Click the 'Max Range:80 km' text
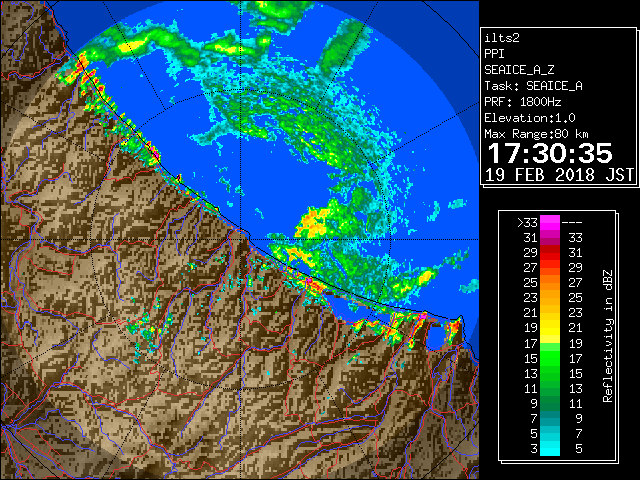 [x=536, y=134]
